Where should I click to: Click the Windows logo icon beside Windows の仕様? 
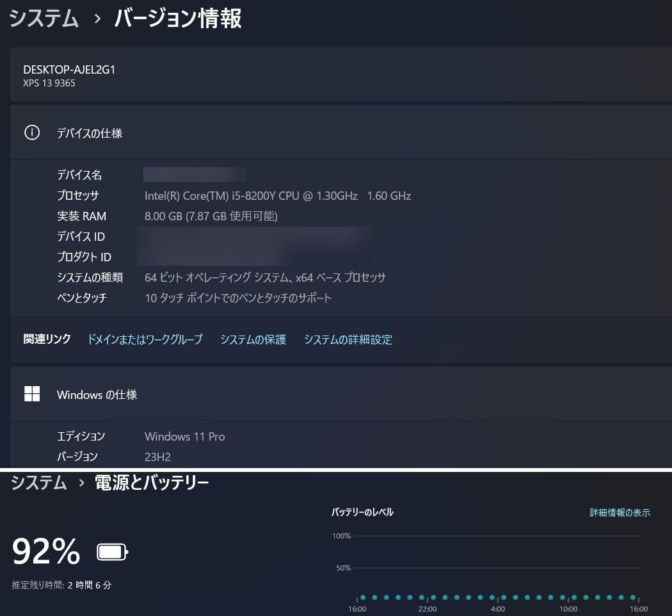[32, 394]
